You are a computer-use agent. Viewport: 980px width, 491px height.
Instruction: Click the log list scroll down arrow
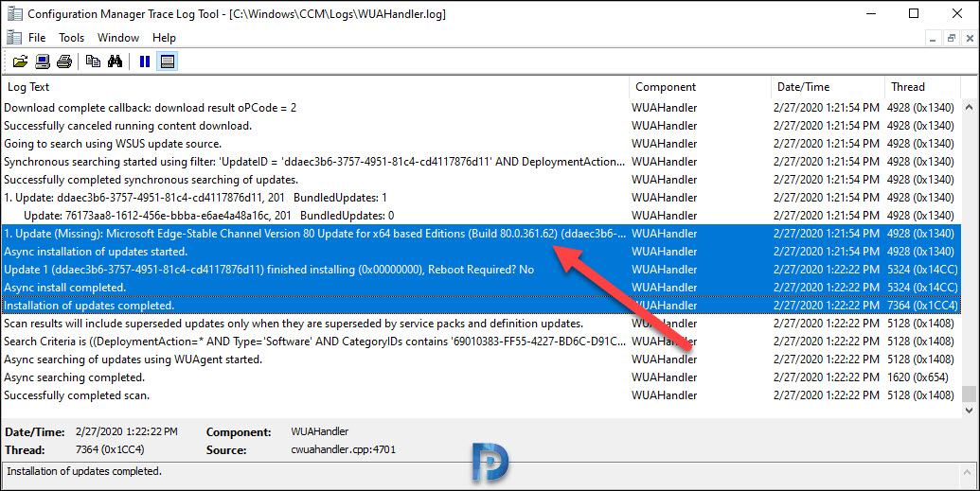coord(969,411)
